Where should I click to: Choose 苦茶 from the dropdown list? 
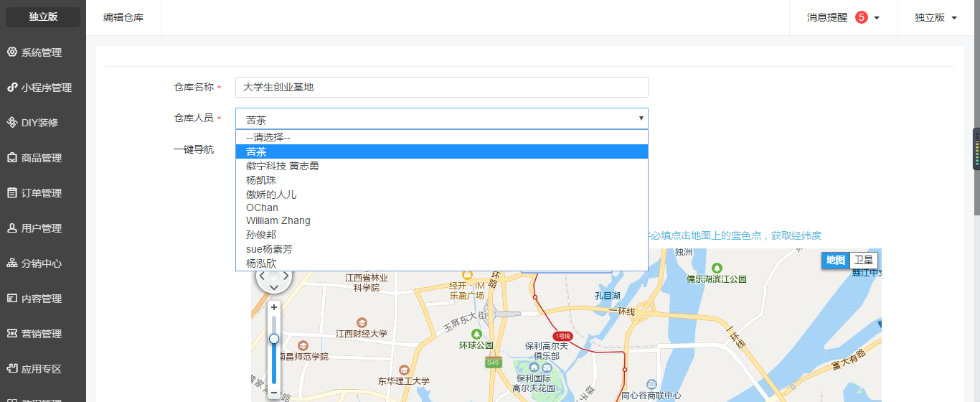coord(442,151)
